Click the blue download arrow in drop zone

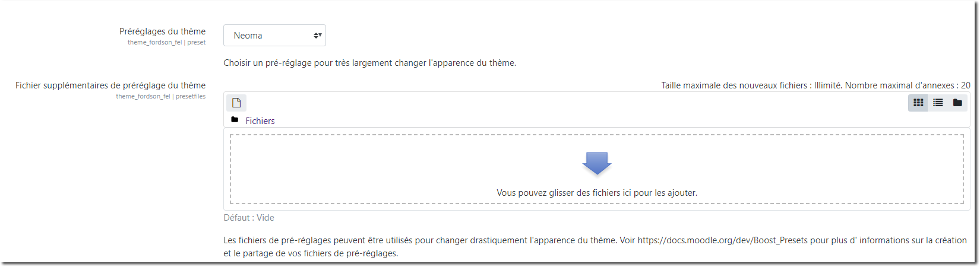coord(597,163)
